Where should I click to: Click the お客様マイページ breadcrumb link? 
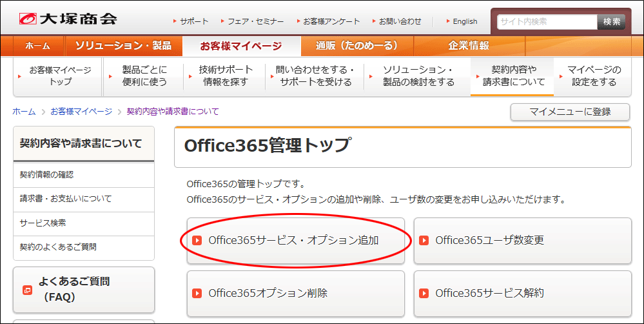coord(81,112)
